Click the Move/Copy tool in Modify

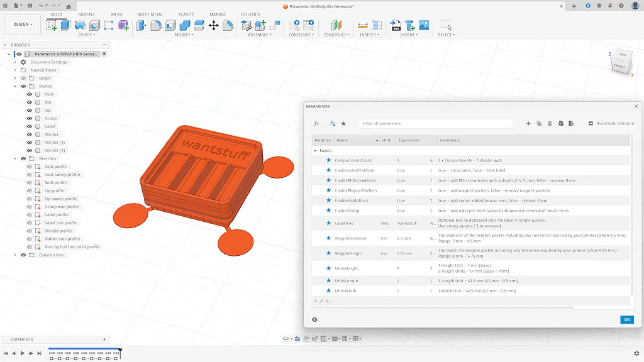(213, 25)
